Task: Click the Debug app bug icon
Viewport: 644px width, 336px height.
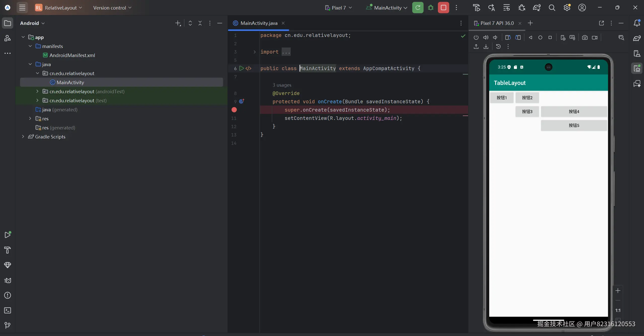Action: click(x=431, y=8)
